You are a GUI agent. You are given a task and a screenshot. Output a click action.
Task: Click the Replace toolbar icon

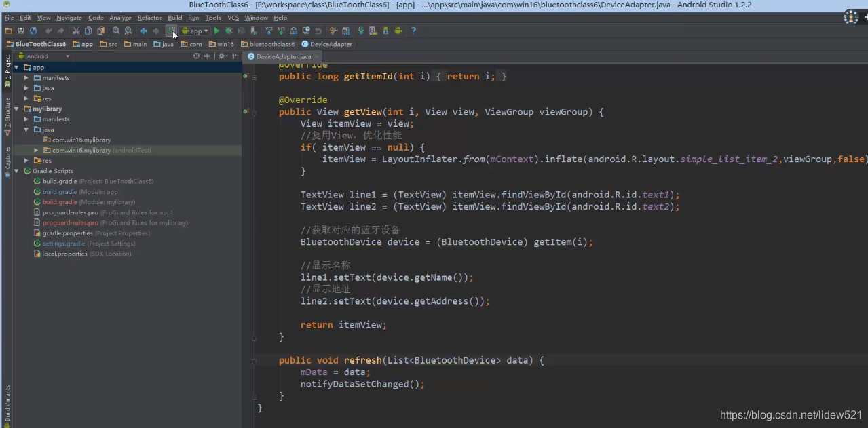tap(128, 31)
